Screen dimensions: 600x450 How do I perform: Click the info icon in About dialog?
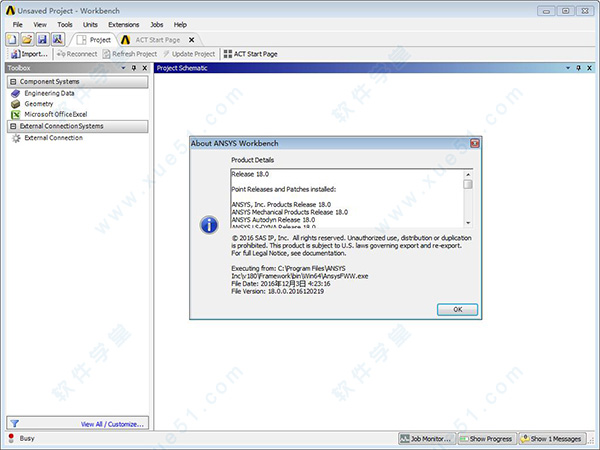click(209, 225)
